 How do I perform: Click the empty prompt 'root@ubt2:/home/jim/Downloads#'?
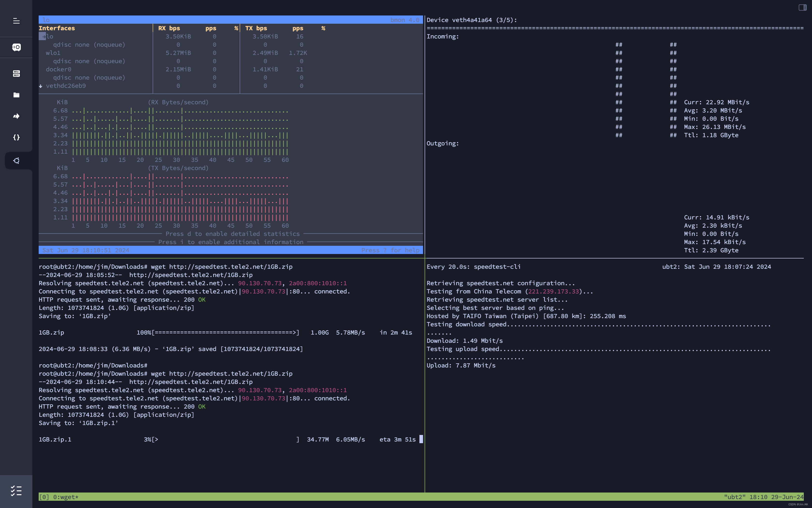[93, 366]
